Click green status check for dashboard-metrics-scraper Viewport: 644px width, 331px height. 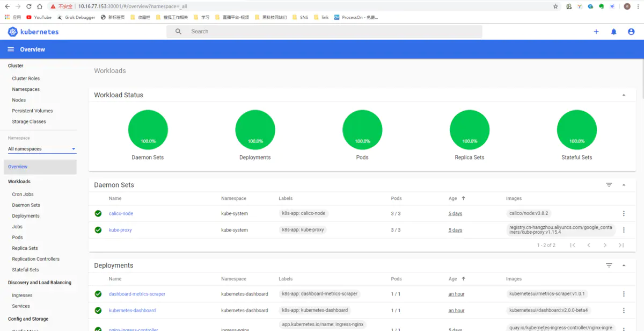click(x=98, y=294)
